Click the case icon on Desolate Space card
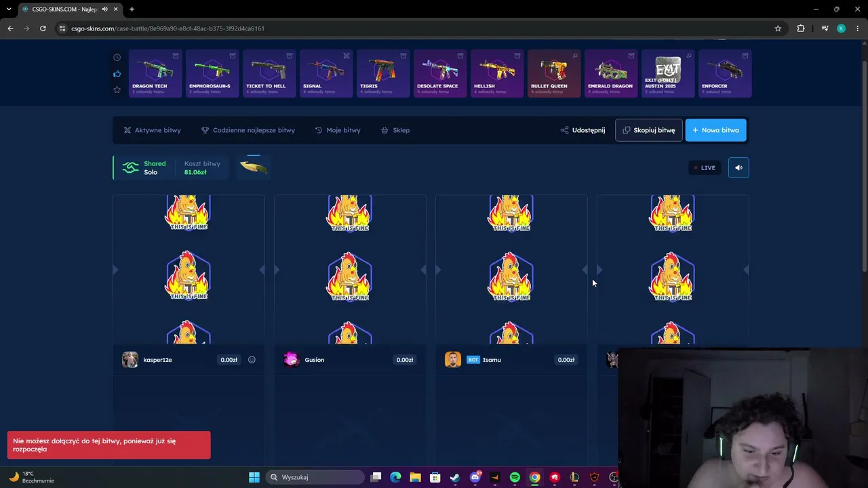This screenshot has width=868, height=488. tap(460, 56)
